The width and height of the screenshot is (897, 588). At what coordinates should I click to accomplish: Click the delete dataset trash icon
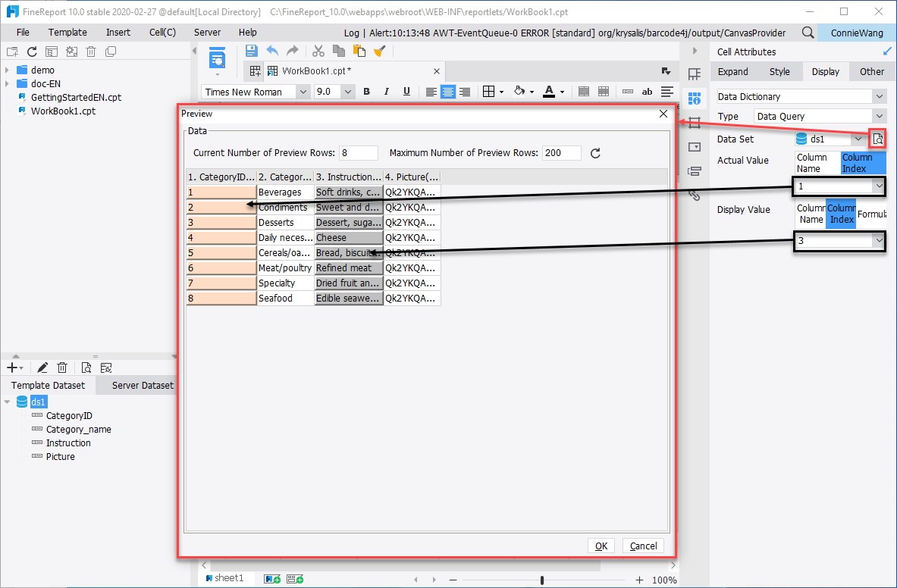click(x=63, y=367)
